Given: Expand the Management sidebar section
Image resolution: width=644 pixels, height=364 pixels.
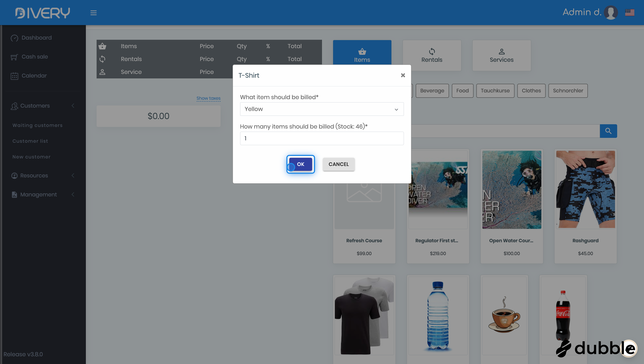Looking at the screenshot, I should (43, 195).
